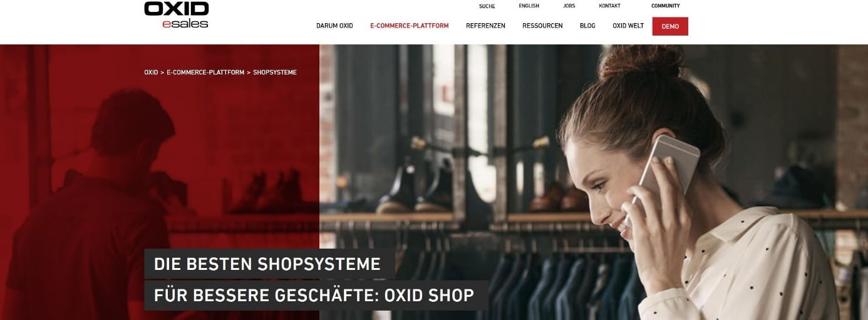Select E-COMMERCE-PLATTFORM in the main navigation

(x=410, y=26)
